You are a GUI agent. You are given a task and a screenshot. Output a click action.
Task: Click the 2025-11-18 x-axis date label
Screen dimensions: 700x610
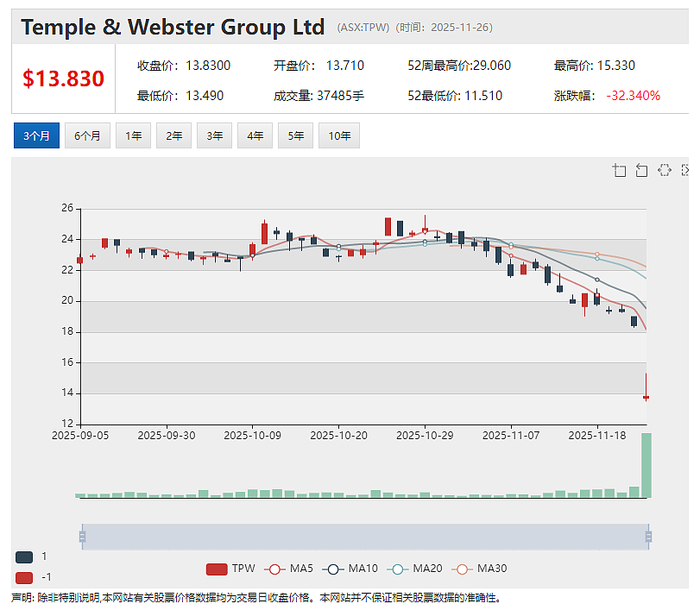click(x=597, y=436)
